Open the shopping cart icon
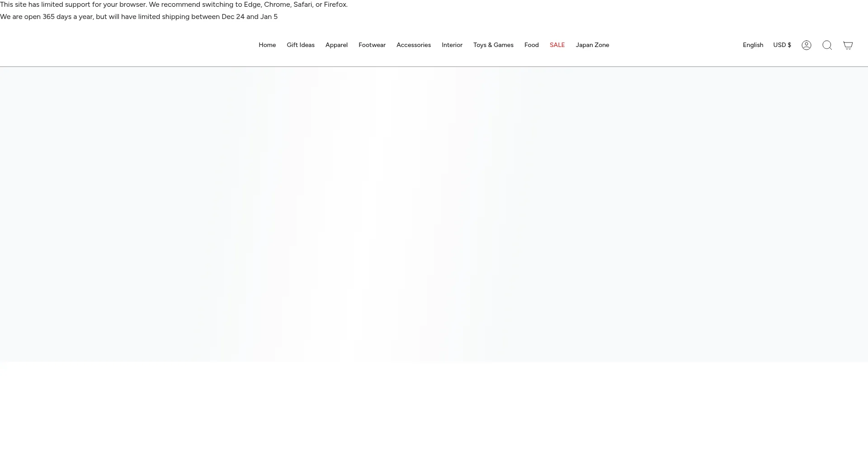The width and height of the screenshot is (868, 449). click(848, 45)
